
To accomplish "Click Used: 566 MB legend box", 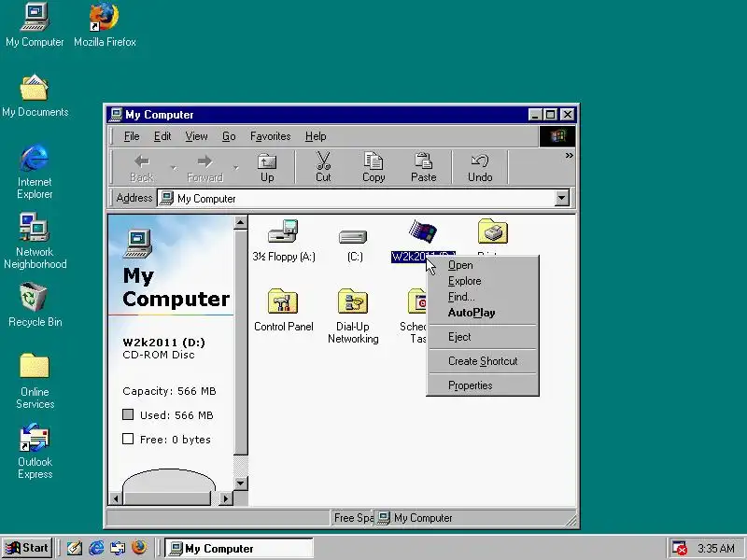I will (128, 414).
